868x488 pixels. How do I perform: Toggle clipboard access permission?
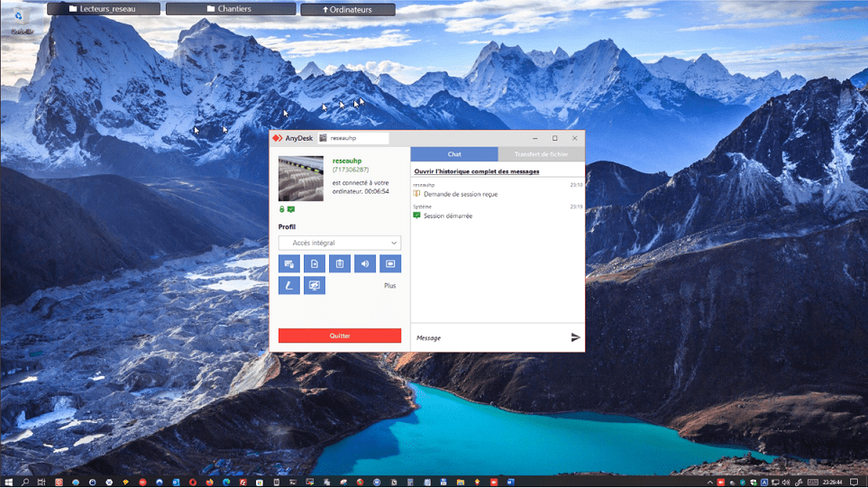tap(340, 263)
